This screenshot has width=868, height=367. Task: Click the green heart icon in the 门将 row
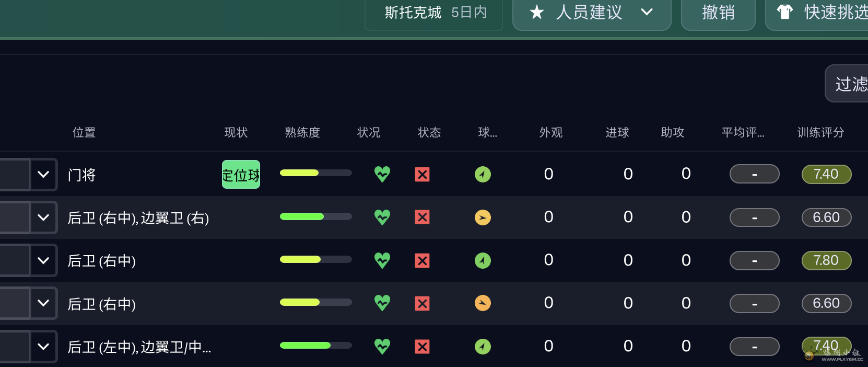coord(382,174)
